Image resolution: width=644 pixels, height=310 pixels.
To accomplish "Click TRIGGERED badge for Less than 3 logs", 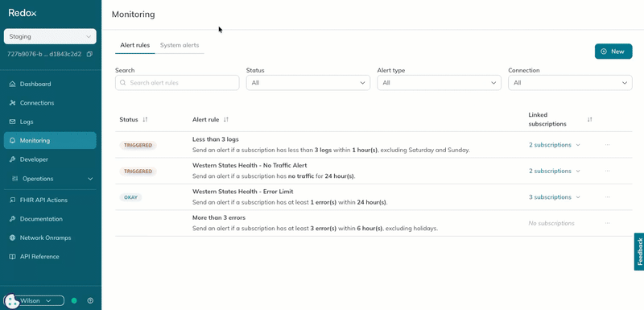I will [x=138, y=145].
